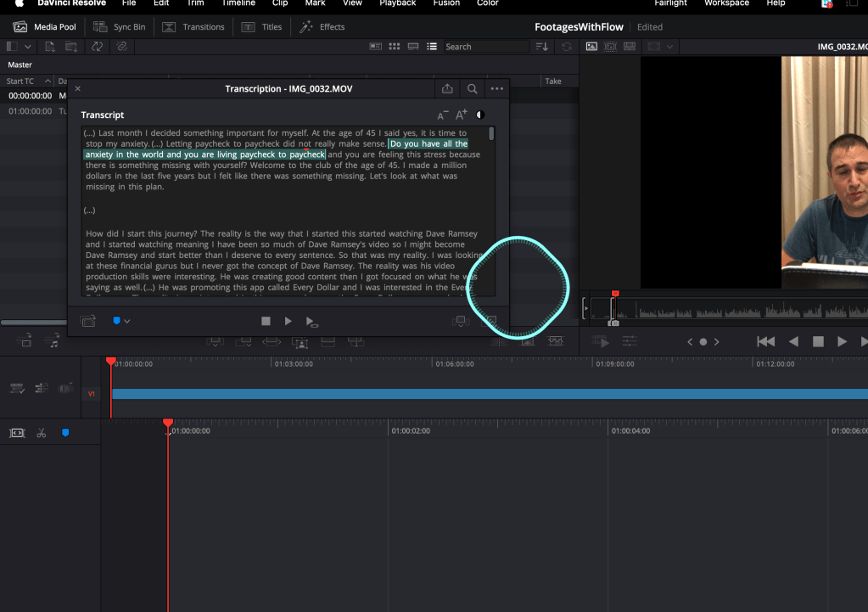Click the blue clip on upper timeline
This screenshot has height=612, width=868.
click(x=490, y=394)
